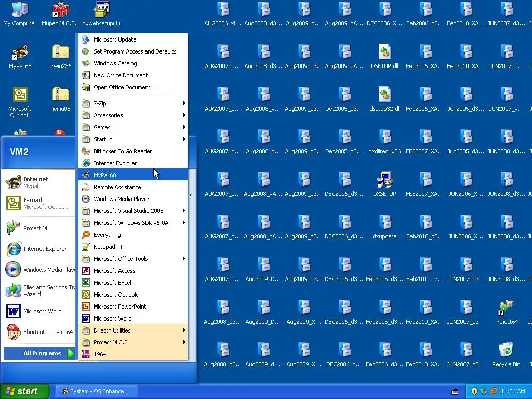The height and width of the screenshot is (399, 532).
Task: Click the All Programs button
Action: [x=39, y=353]
